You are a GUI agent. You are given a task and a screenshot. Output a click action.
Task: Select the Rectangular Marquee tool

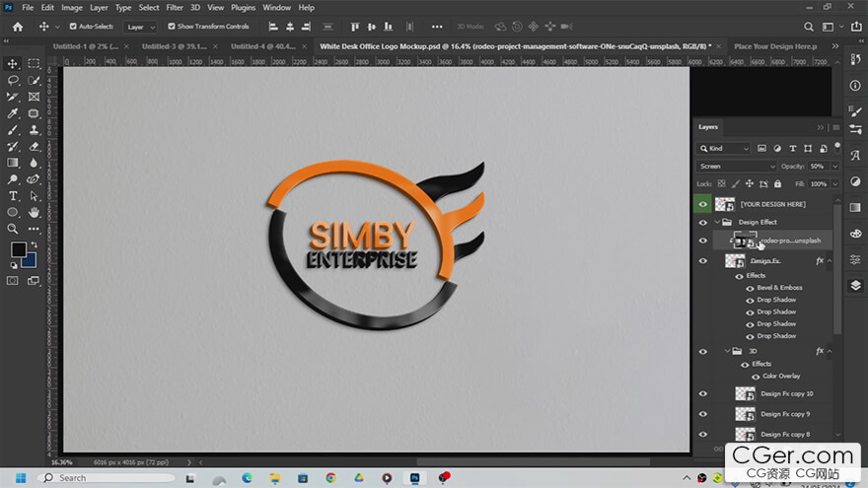34,64
